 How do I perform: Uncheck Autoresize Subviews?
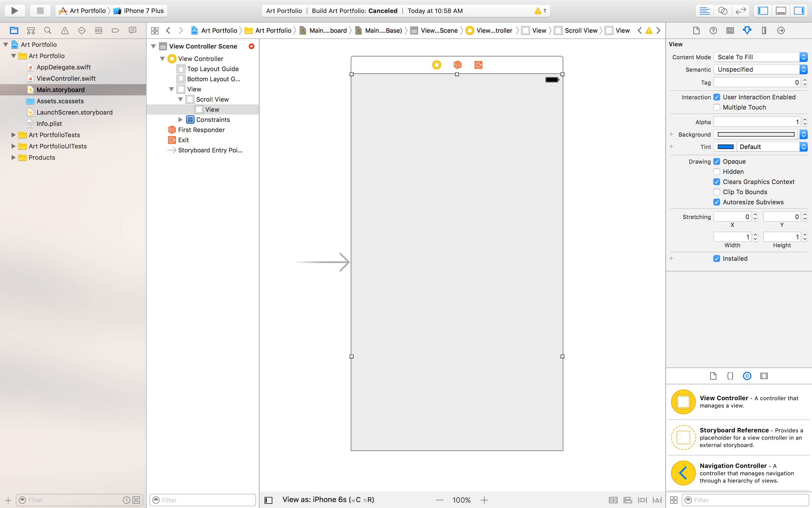click(x=717, y=202)
